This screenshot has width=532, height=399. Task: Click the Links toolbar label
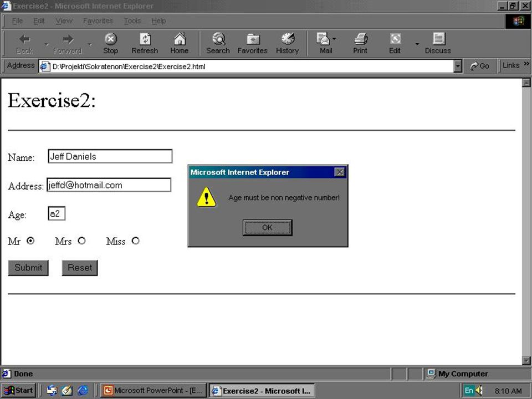tap(511, 65)
